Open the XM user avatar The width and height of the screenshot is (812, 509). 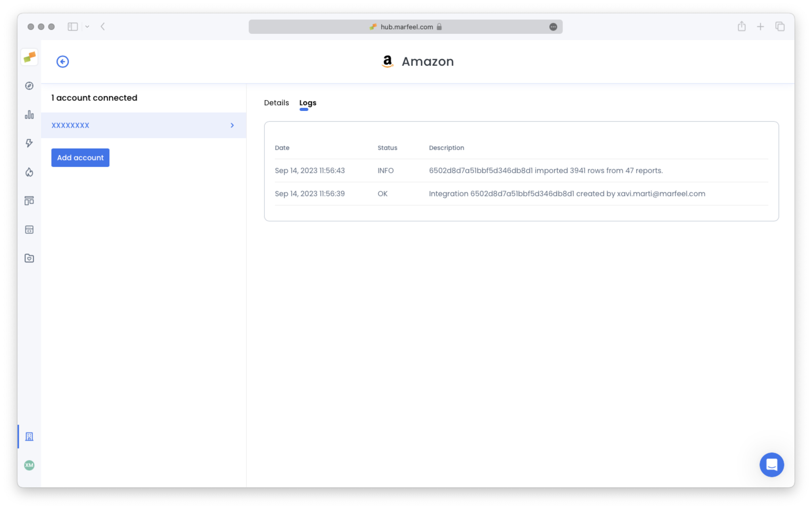tap(29, 466)
